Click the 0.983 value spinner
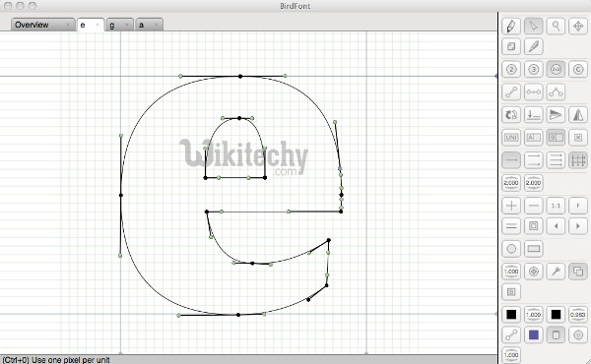Viewport: 591px width, 364px height. pyautogui.click(x=578, y=315)
